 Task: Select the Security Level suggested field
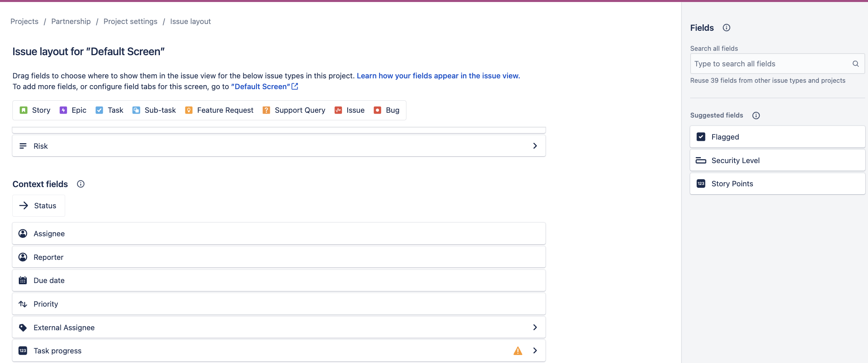point(777,160)
